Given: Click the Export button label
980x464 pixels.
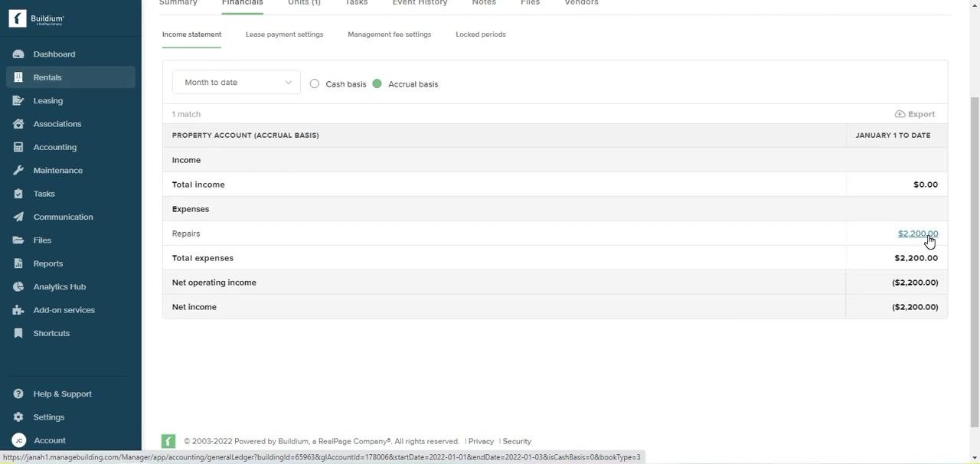Looking at the screenshot, I should [921, 114].
